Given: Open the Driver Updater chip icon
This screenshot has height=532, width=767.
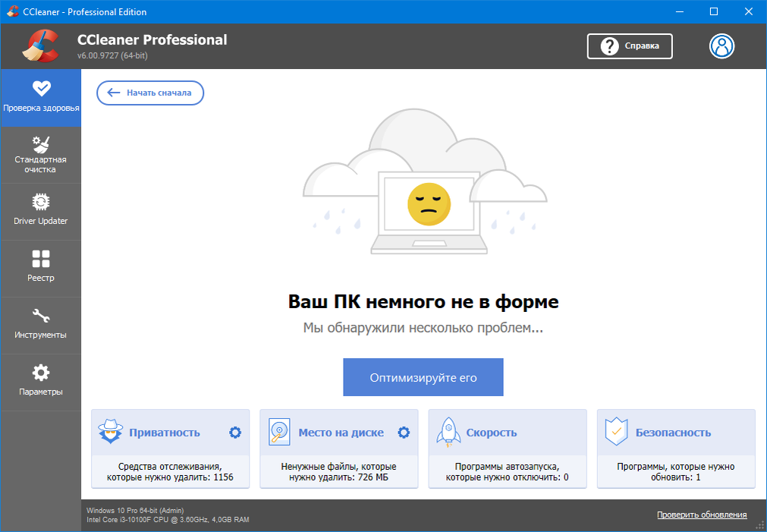Looking at the screenshot, I should coord(41,201).
